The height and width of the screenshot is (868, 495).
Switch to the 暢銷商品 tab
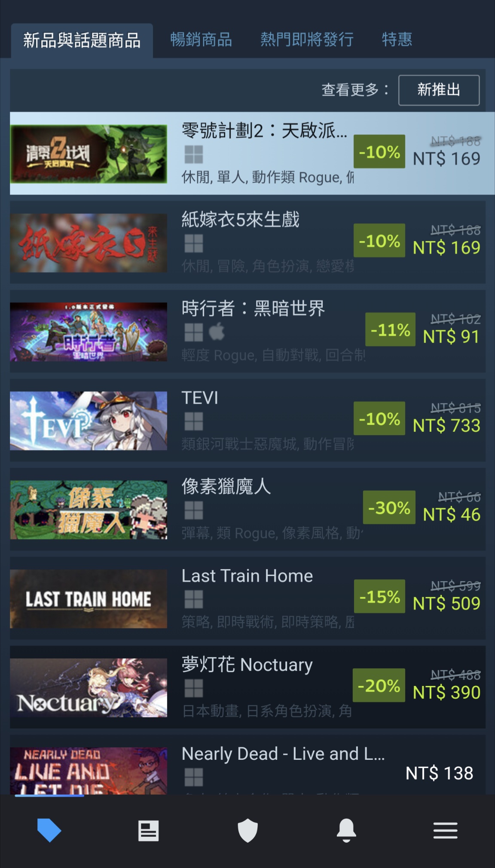coord(201,40)
